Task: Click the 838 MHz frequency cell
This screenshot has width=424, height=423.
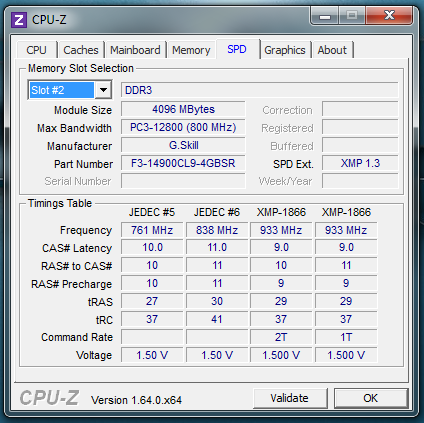Action: (x=217, y=230)
